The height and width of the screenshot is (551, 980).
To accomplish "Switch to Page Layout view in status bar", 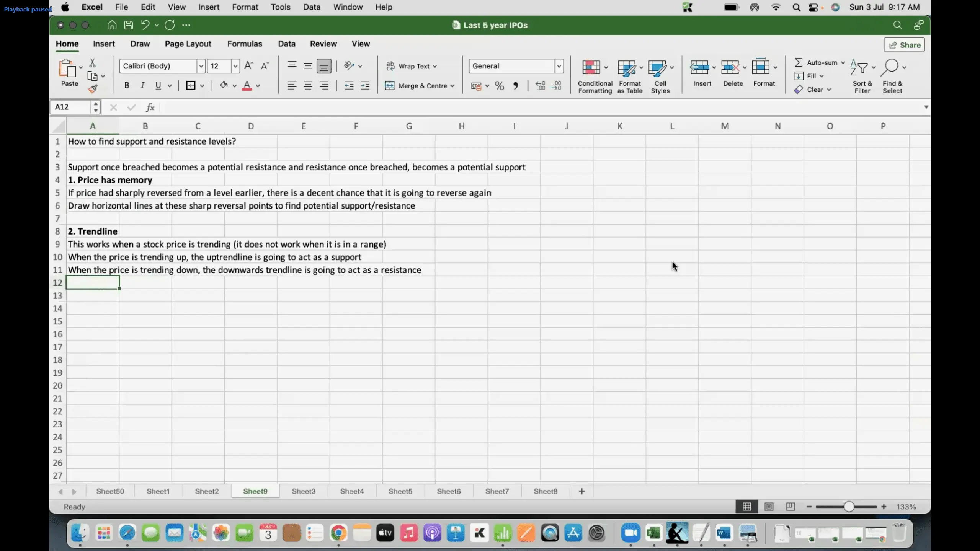I will [769, 507].
